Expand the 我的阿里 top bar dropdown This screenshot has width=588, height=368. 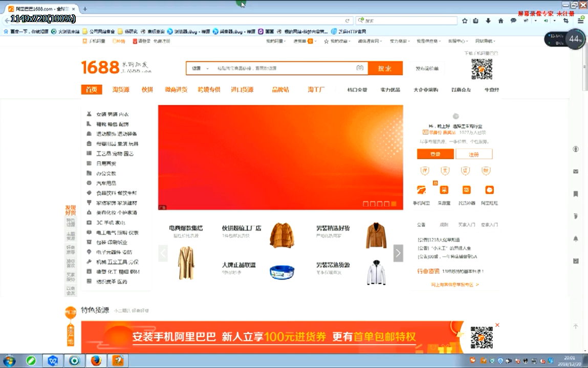point(276,41)
